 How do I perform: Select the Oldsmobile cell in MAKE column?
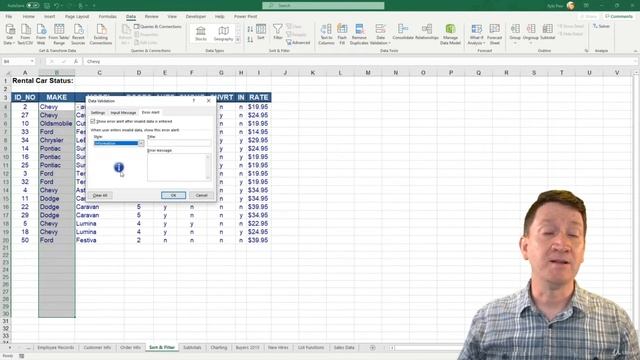[57, 123]
